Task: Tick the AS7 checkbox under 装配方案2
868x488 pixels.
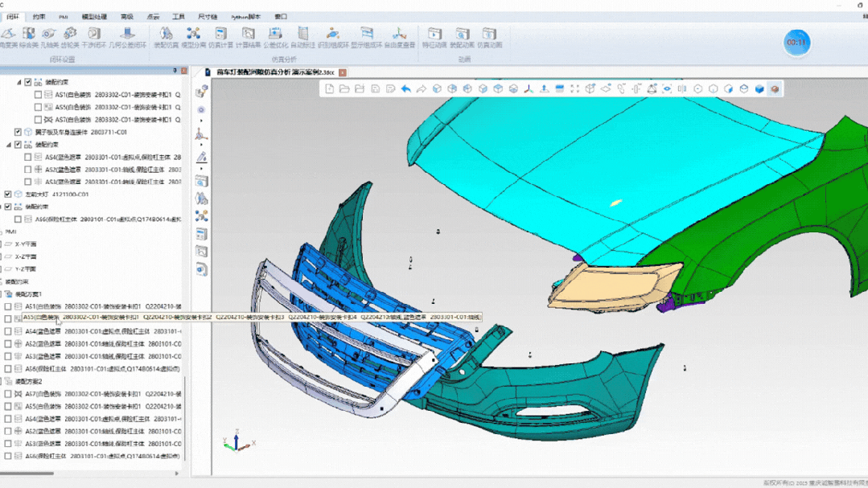Action: pos(8,394)
